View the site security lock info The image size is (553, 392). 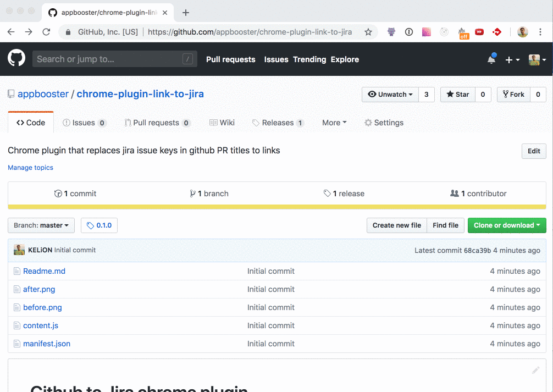point(68,32)
